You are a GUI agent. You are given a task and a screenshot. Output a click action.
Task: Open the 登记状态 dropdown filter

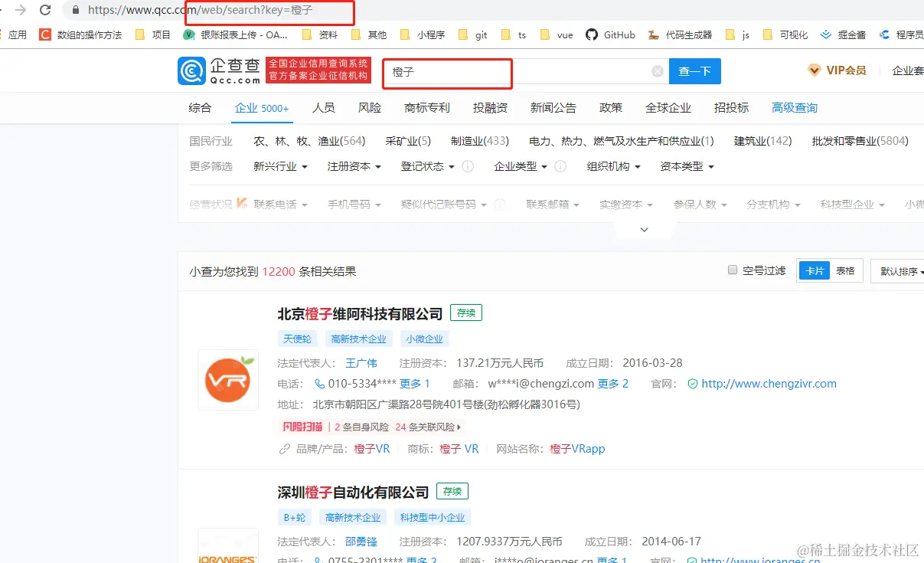(x=428, y=166)
